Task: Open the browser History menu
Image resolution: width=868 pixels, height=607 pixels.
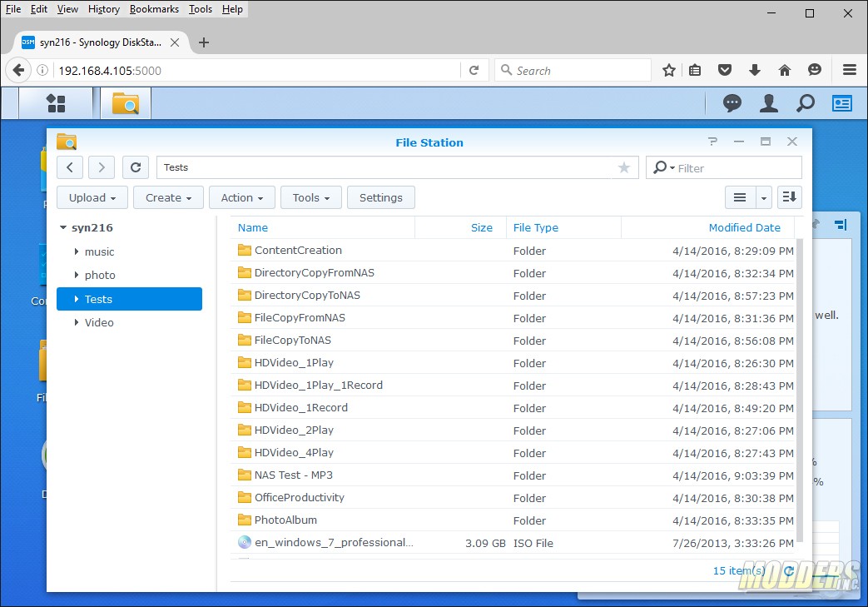Action: (104, 9)
